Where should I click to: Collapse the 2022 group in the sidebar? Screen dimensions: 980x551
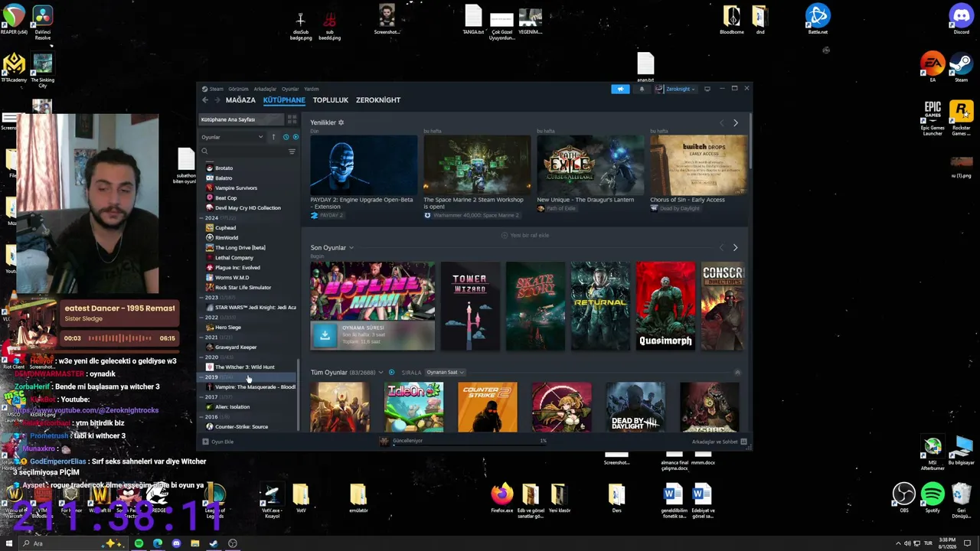pyautogui.click(x=203, y=318)
